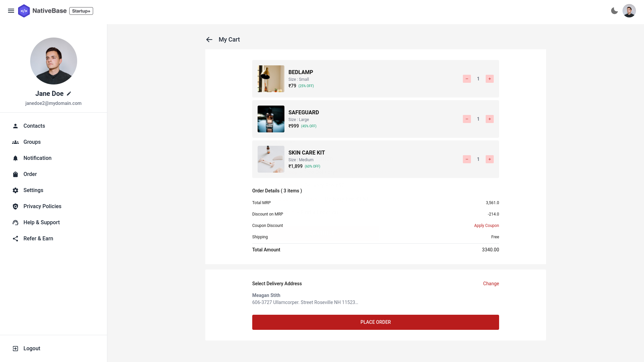
Task: Toggle dark mode moon icon
Action: 614,11
